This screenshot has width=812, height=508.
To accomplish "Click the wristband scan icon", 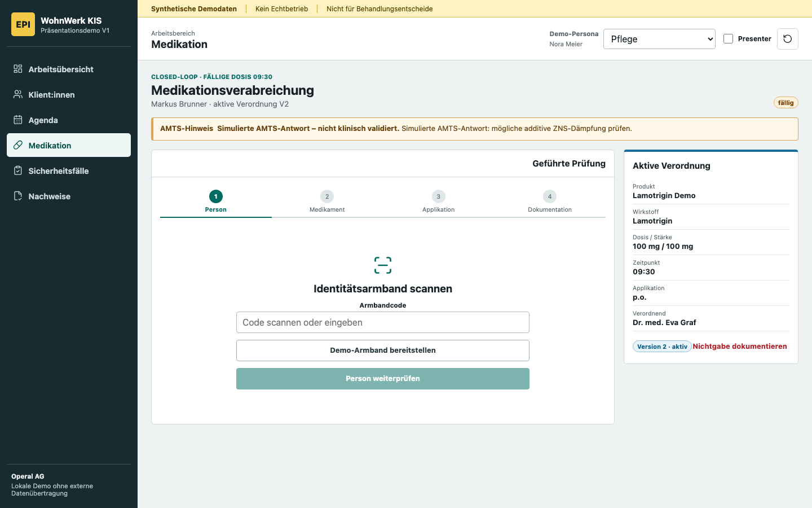I will coord(383,265).
